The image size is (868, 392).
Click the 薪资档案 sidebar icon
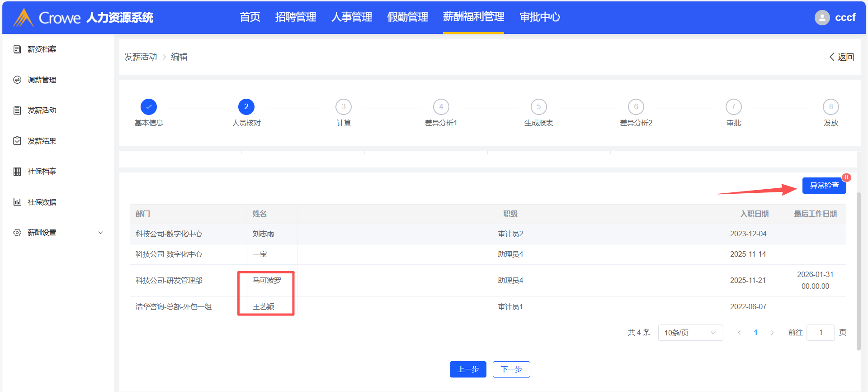(x=17, y=49)
